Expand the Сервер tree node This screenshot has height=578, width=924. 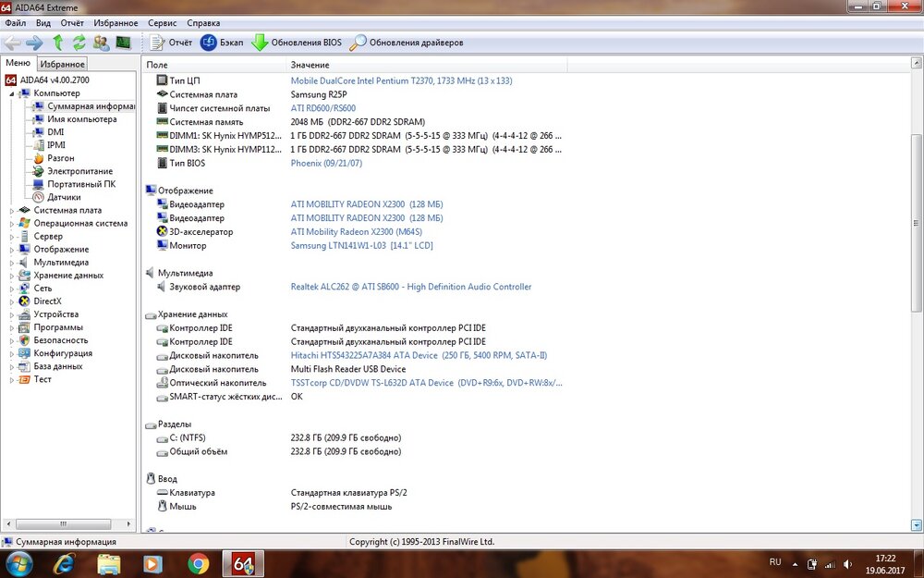[x=12, y=237]
